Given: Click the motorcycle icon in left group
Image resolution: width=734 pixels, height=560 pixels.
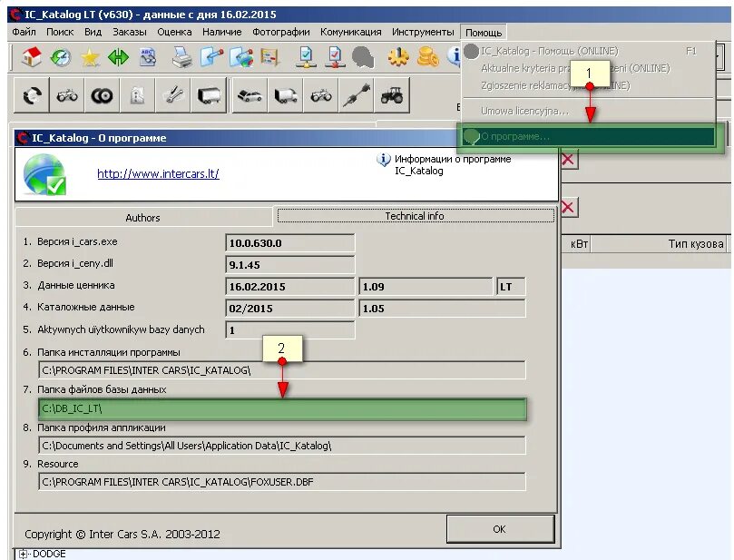Looking at the screenshot, I should (x=67, y=96).
